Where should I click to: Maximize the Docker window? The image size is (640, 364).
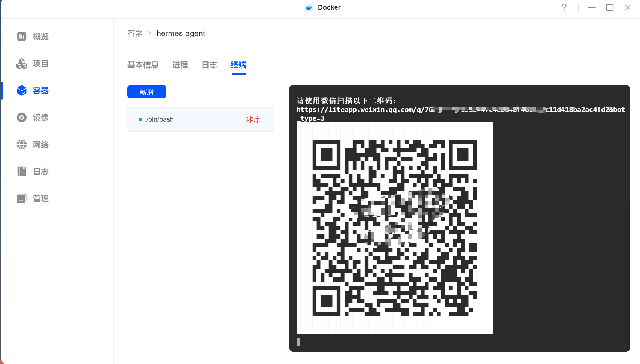[x=610, y=7]
